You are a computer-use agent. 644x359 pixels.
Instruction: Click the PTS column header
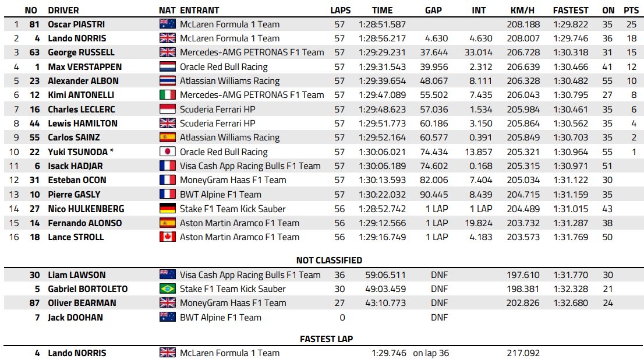click(x=631, y=10)
